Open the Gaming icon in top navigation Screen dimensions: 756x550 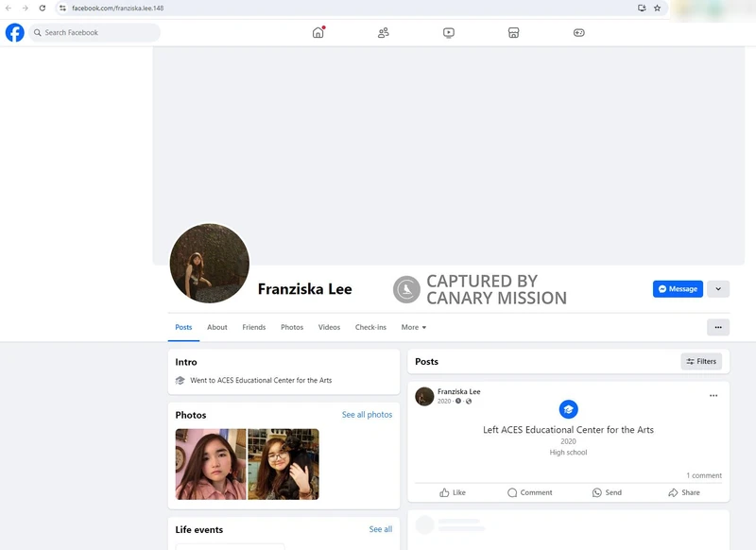pyautogui.click(x=579, y=32)
